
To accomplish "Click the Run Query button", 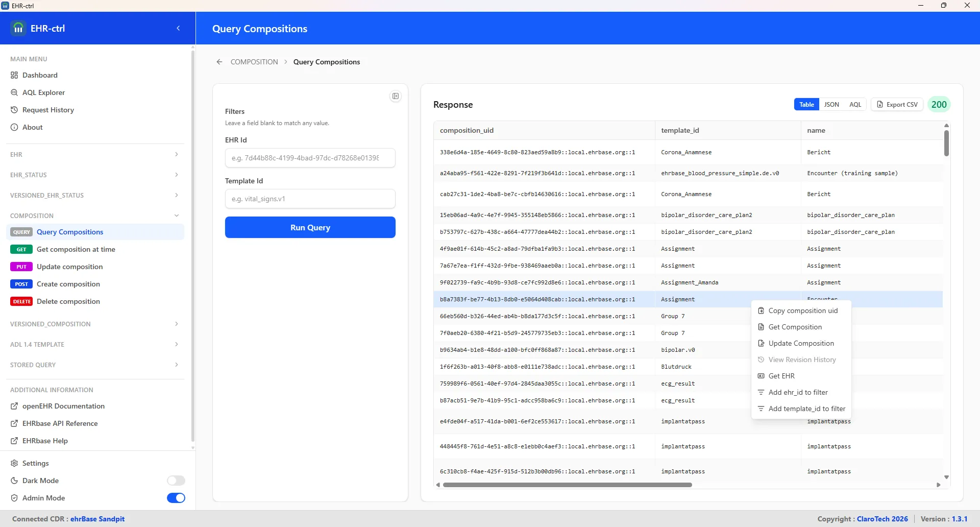I will 310,227.
